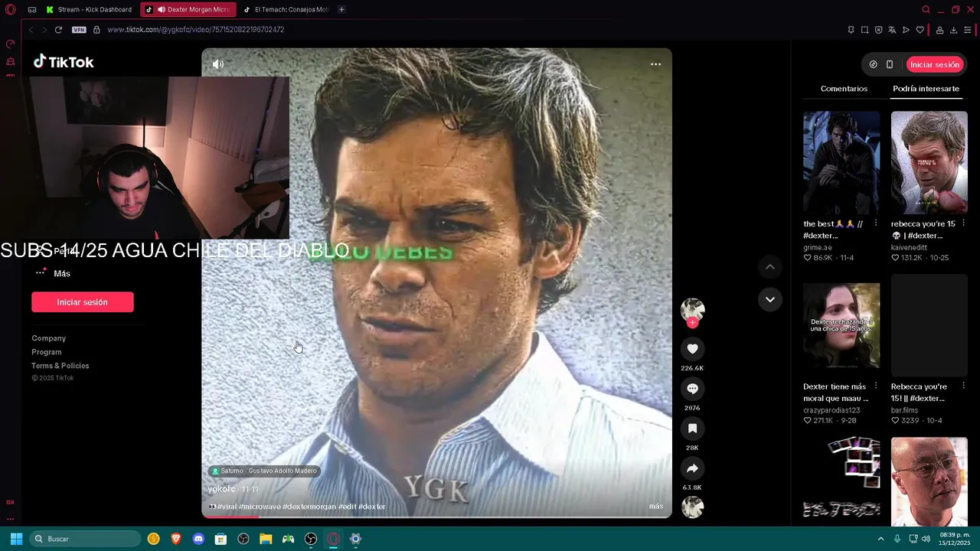Open the video three-dot options menu
This screenshot has width=980, height=551.
pos(655,64)
